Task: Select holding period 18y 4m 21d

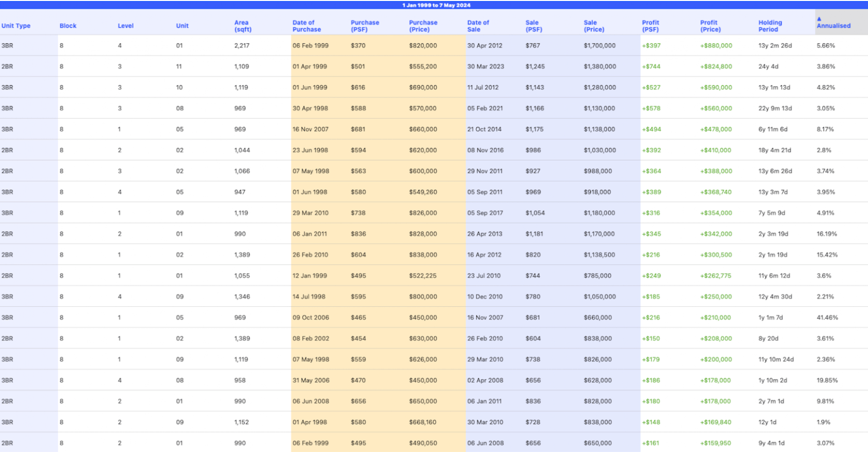Action: point(776,150)
